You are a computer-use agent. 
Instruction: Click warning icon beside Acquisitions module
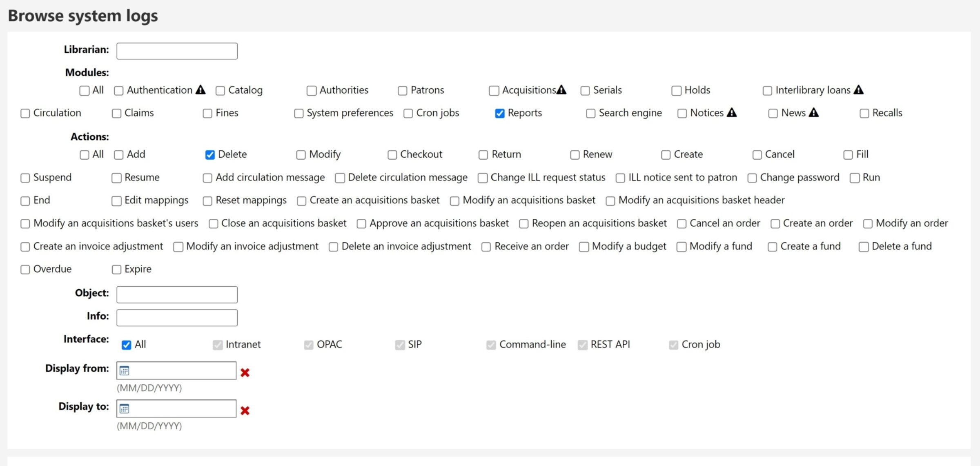[x=561, y=90]
